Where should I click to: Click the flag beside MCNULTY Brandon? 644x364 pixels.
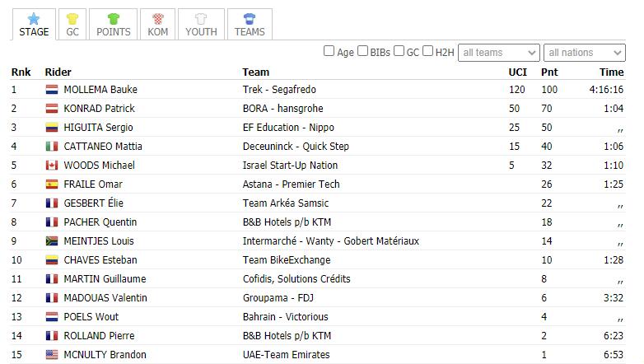click(52, 355)
